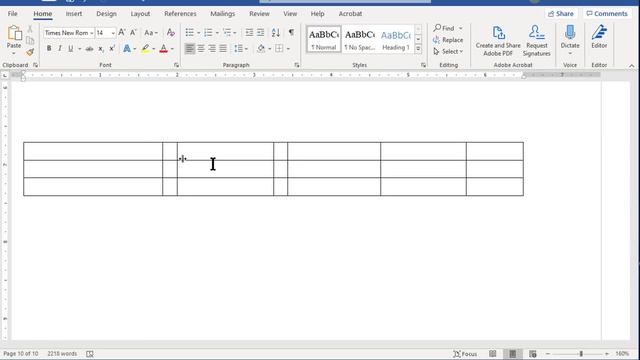Align text right
Viewport: 640px width, 360px height.
coord(212,49)
